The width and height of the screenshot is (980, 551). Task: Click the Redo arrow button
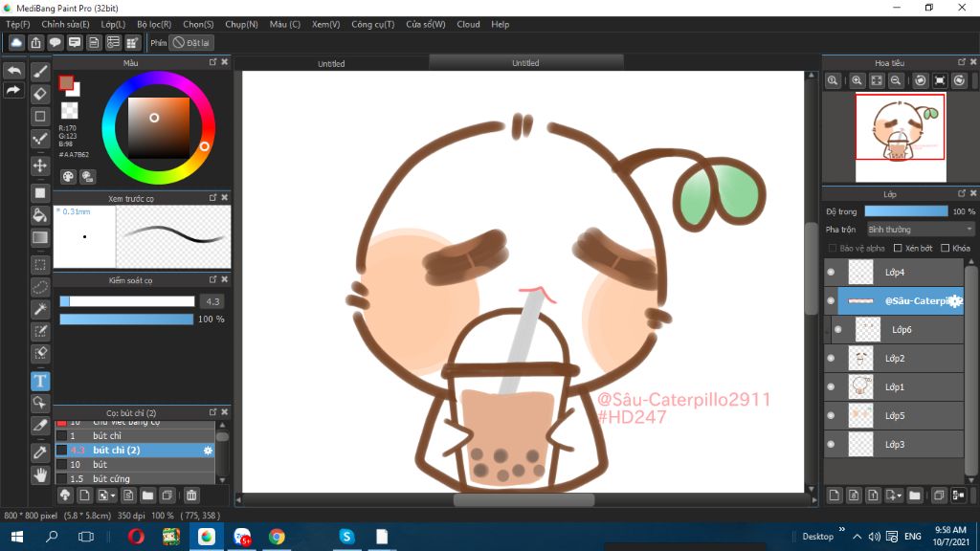[13, 91]
